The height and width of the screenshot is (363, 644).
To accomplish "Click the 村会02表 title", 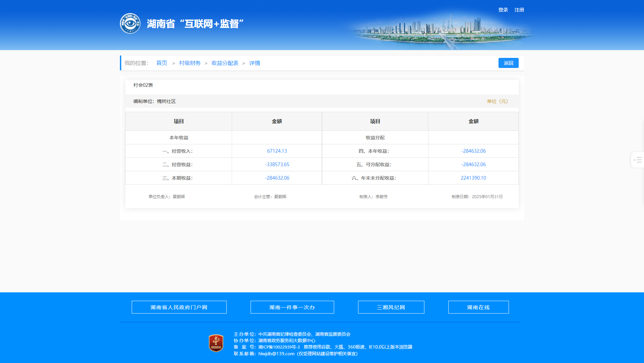I will click(x=143, y=85).
